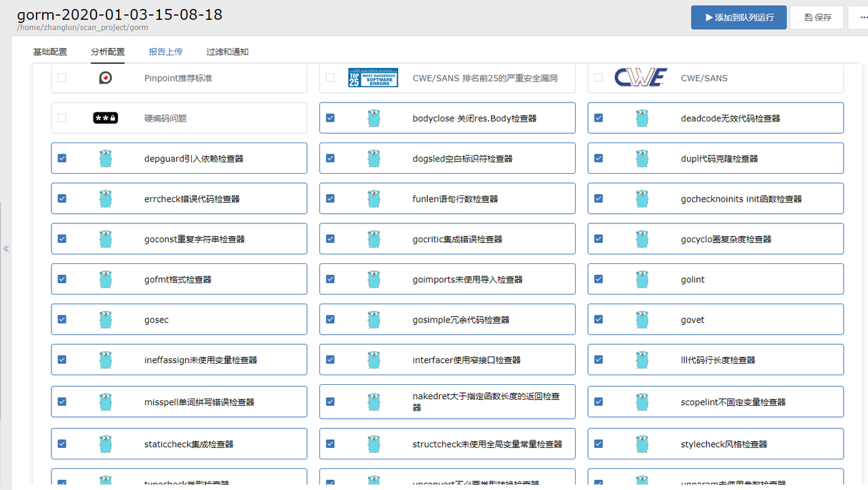Click the misspell单词拼写错误检查器 label
The height and width of the screenshot is (490, 868).
click(199, 402)
